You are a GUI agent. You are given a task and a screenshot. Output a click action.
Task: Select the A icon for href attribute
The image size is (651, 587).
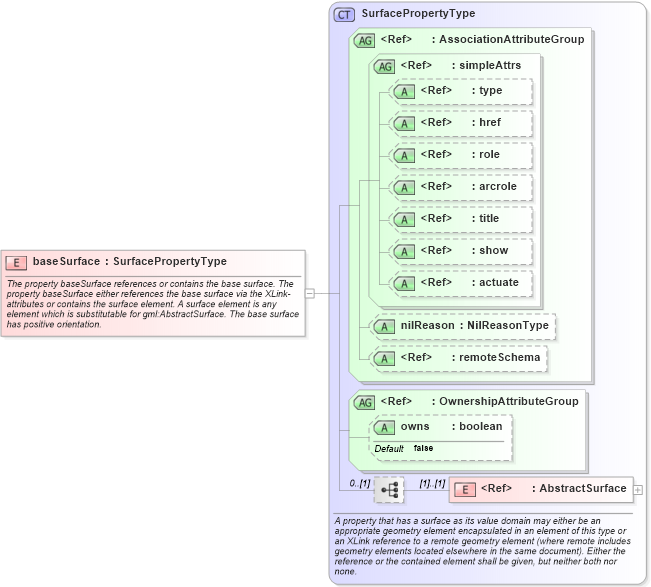pyautogui.click(x=404, y=123)
